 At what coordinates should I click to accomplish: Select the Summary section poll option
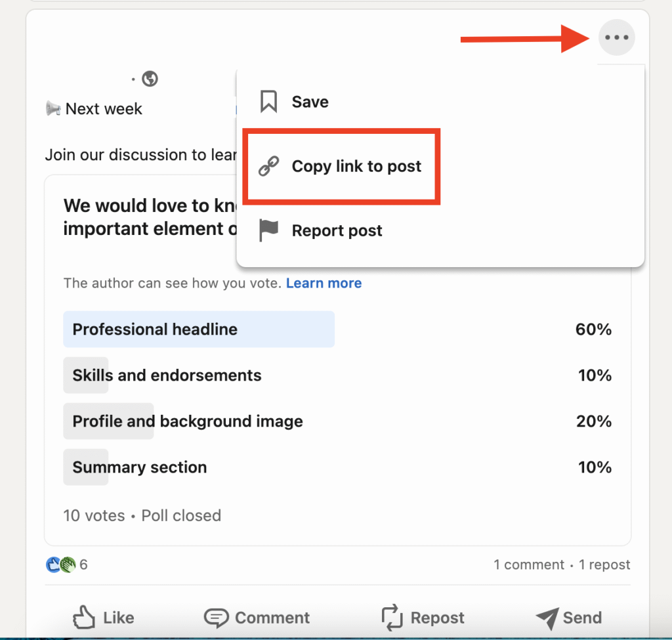[x=139, y=467]
